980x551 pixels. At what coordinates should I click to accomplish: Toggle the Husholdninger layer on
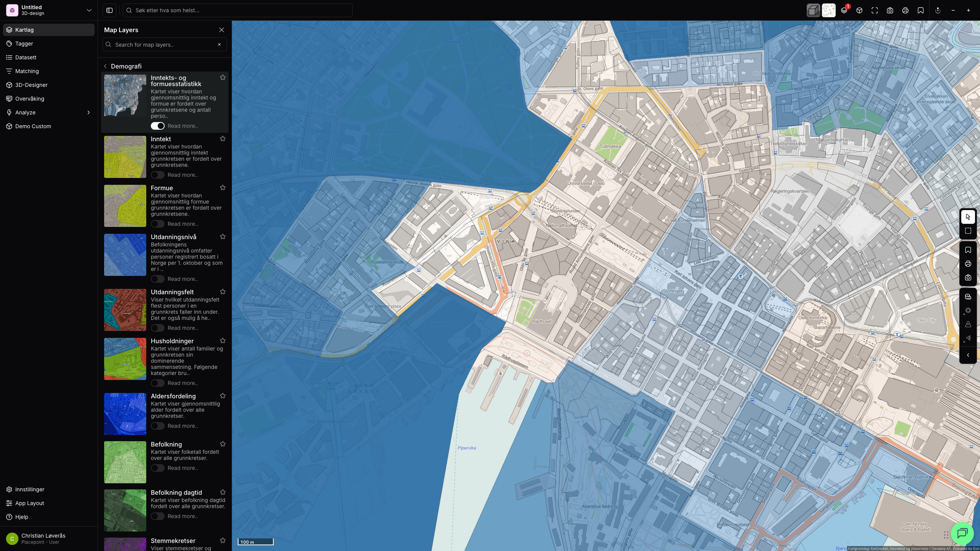pos(158,383)
